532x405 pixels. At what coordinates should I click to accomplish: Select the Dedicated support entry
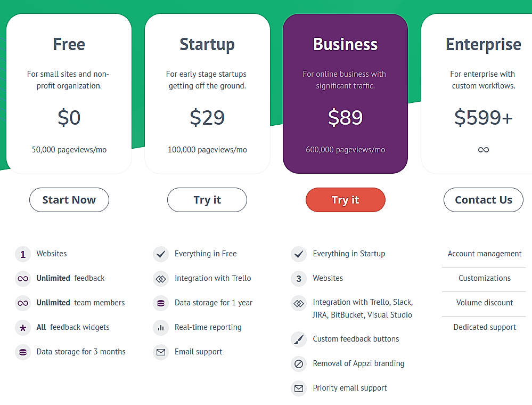click(x=485, y=327)
